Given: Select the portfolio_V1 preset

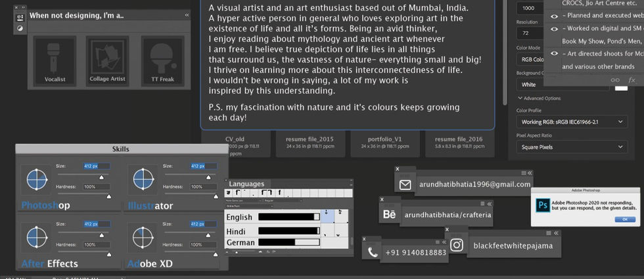Looking at the screenshot, I should coord(385,144).
